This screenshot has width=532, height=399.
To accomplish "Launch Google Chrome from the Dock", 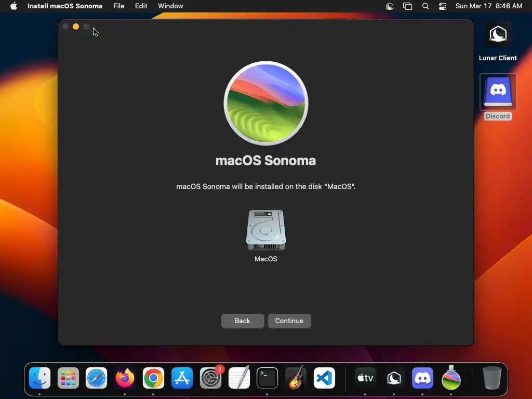I will 153,378.
